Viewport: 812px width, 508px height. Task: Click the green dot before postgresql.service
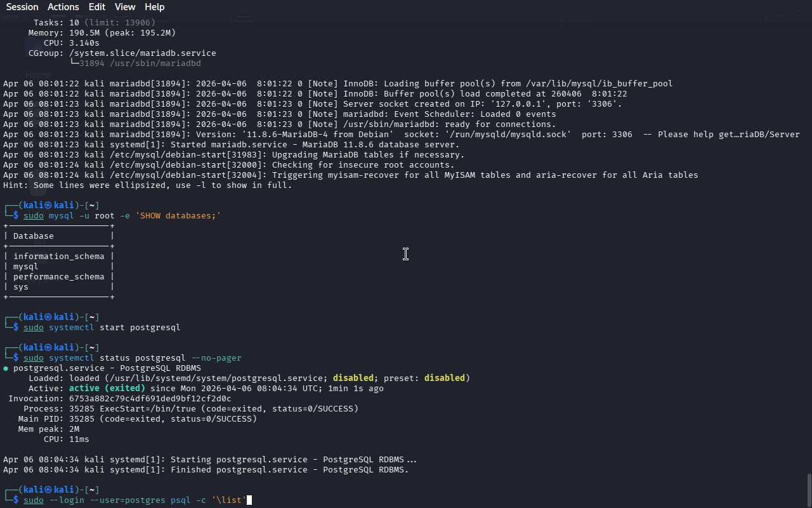click(x=6, y=368)
